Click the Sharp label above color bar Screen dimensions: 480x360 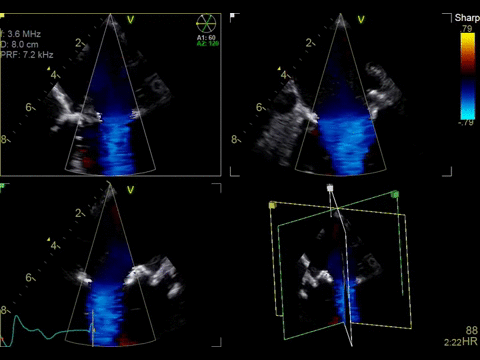467,18
